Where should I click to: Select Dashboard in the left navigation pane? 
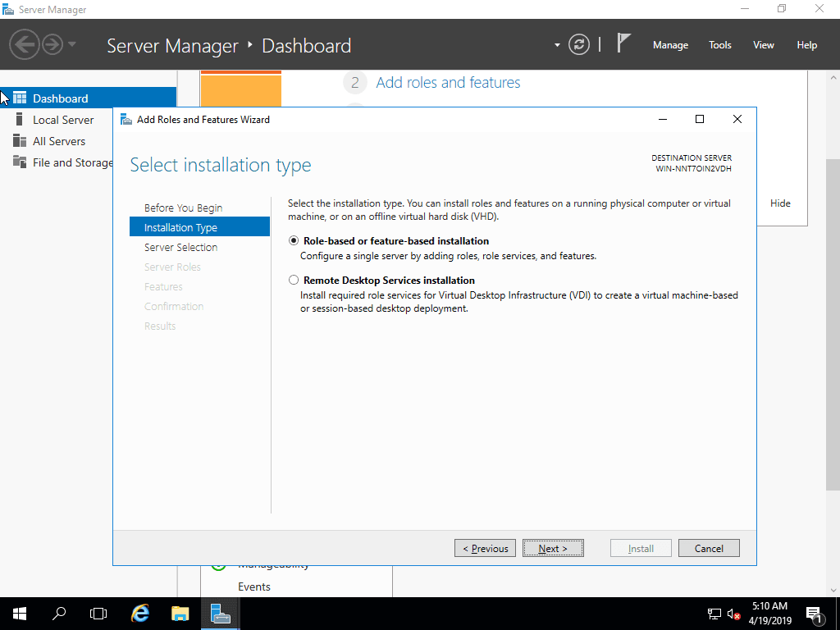(88, 98)
